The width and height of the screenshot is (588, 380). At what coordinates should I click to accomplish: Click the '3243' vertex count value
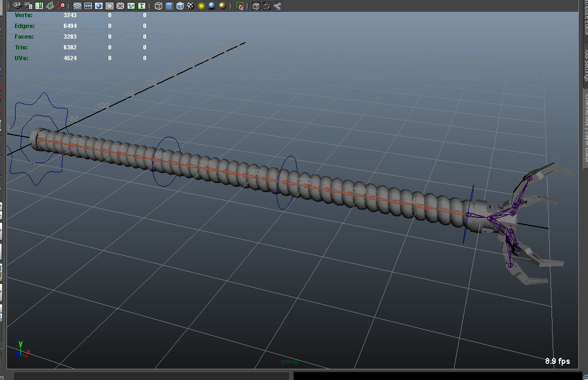pos(70,16)
